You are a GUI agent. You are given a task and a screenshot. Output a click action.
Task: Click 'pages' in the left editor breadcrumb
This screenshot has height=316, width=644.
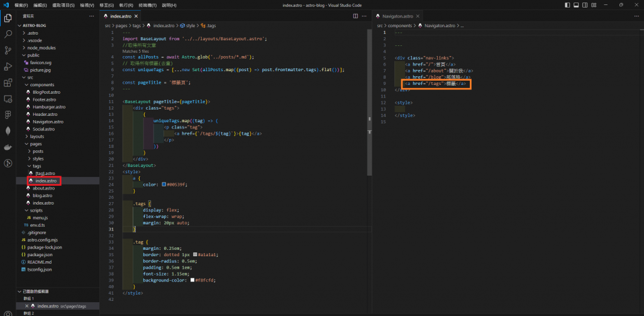(x=121, y=25)
